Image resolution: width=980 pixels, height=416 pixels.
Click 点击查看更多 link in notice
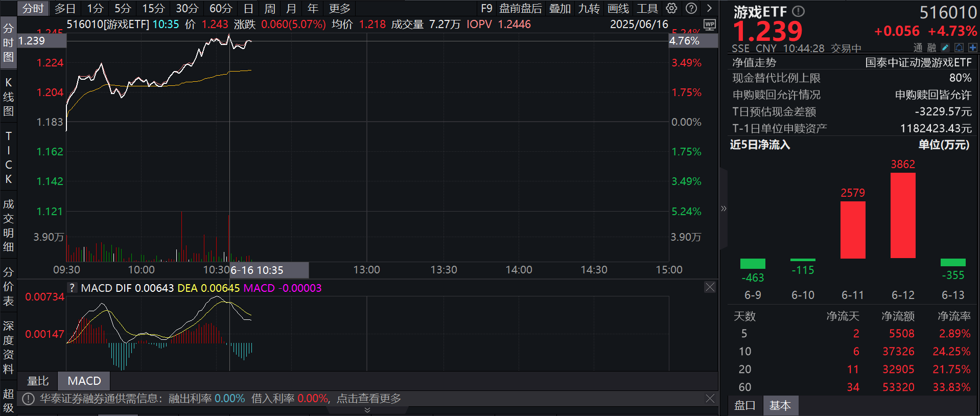pos(369,399)
